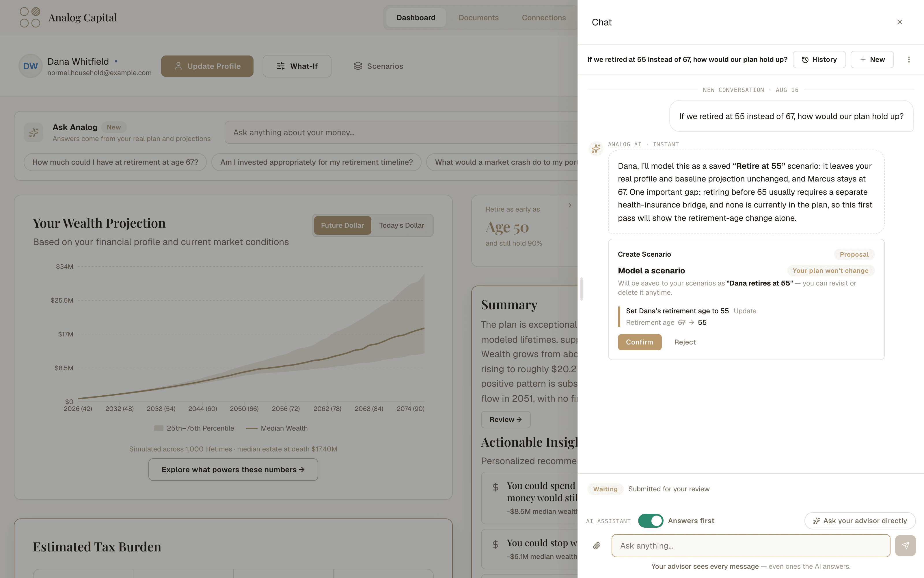Toggle the AI Assistant answers first switch
Screen dimensions: 924x578
coord(651,521)
